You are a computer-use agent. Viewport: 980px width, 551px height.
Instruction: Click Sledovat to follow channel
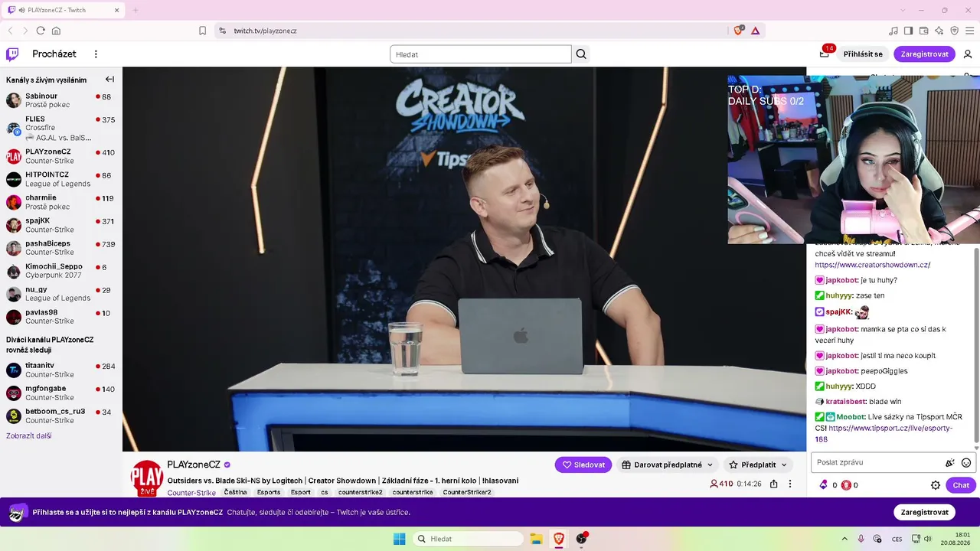pyautogui.click(x=583, y=465)
